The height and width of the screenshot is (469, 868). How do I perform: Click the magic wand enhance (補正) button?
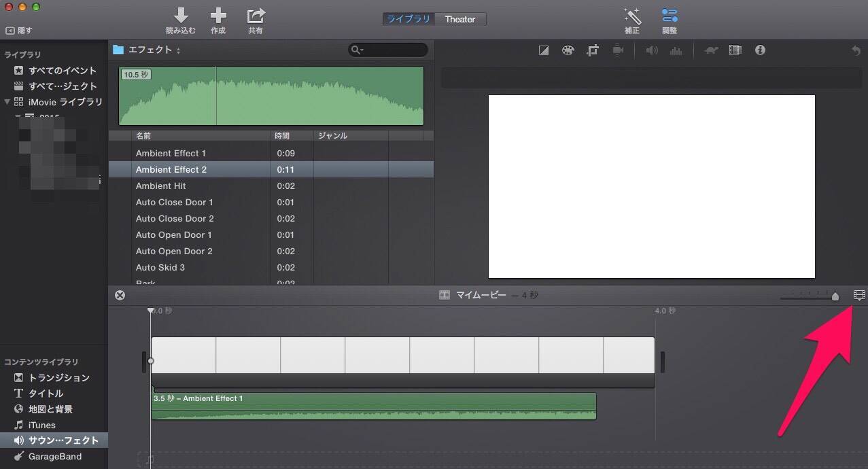(632, 16)
